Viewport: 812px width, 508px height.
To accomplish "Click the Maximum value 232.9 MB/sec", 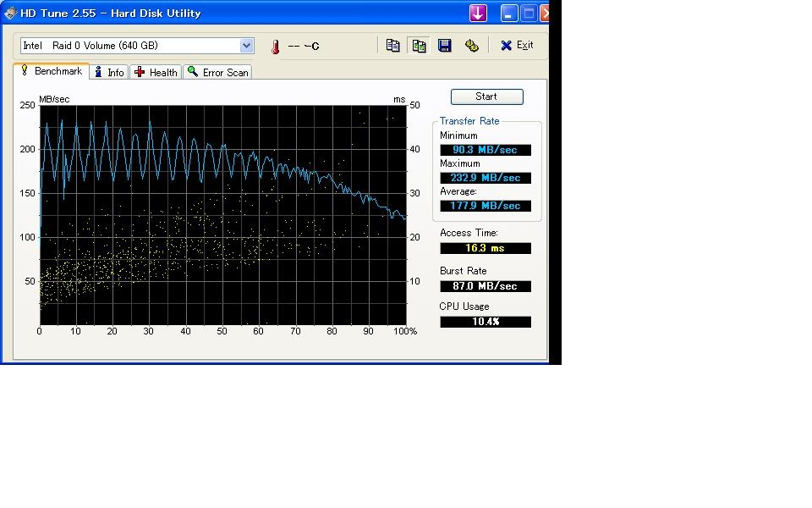I will click(x=486, y=178).
